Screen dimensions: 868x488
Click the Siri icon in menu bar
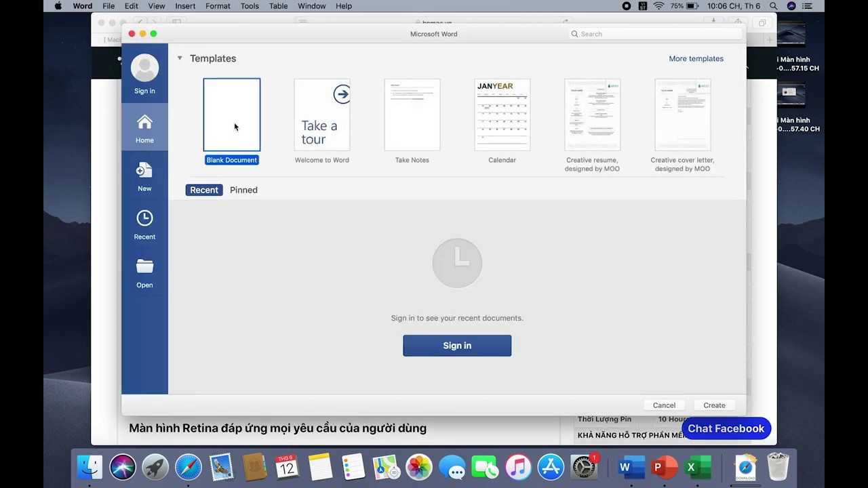791,6
